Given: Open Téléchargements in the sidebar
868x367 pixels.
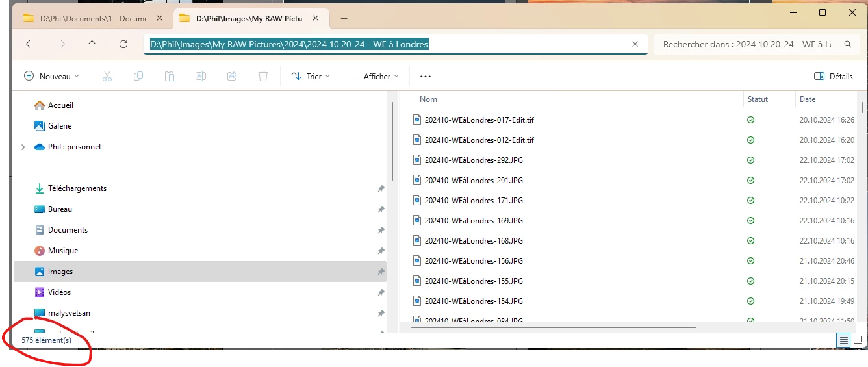Looking at the screenshot, I should [x=77, y=188].
